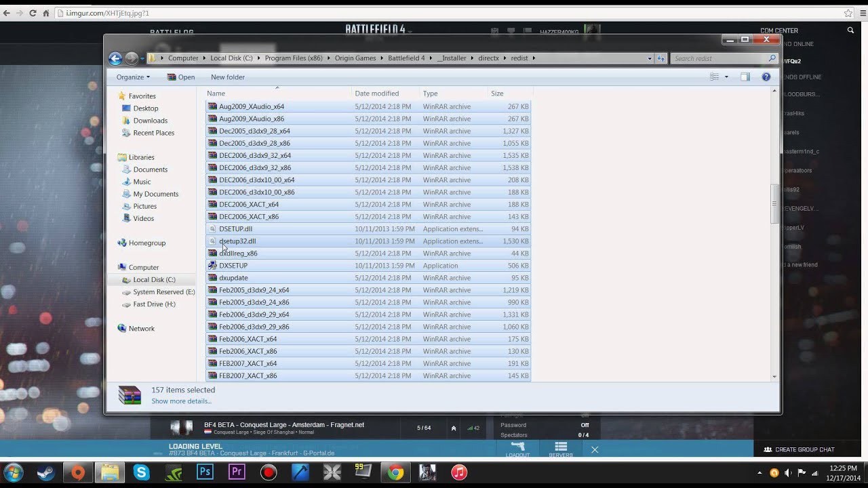Select Feb2005_d3dx9_24_x64 archive
Viewport: 868px width, 488px height.
[368, 290]
